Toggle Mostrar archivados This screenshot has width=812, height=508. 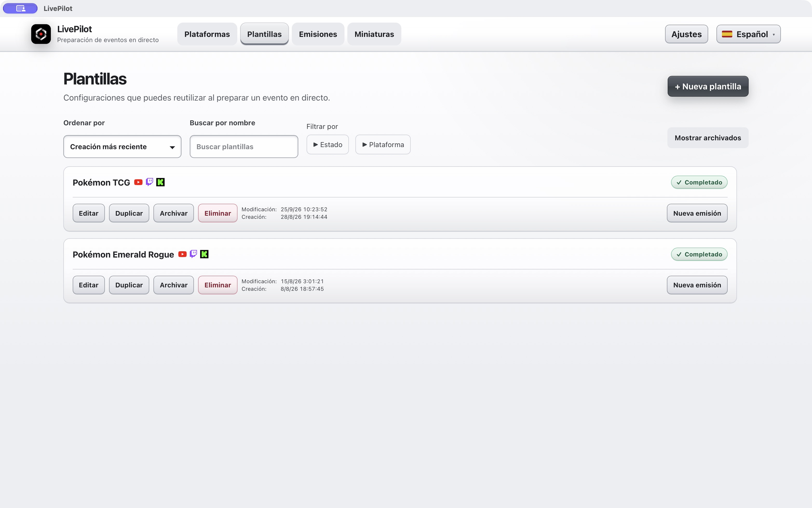pyautogui.click(x=708, y=138)
